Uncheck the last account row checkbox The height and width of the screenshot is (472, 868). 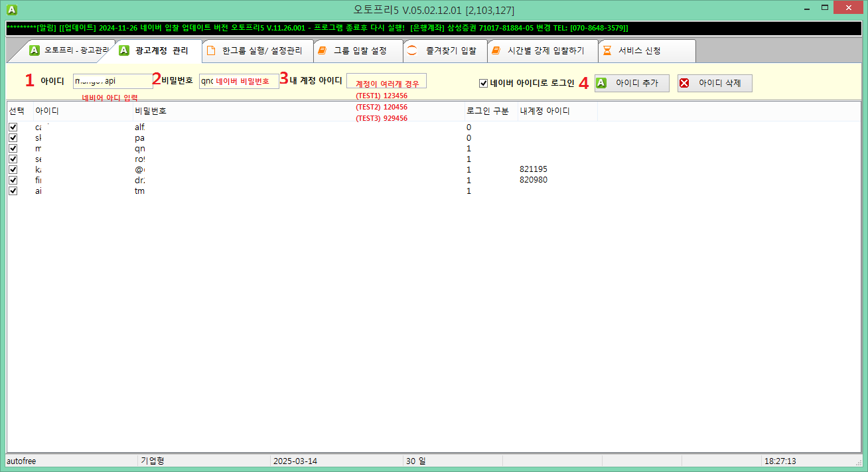tap(13, 191)
